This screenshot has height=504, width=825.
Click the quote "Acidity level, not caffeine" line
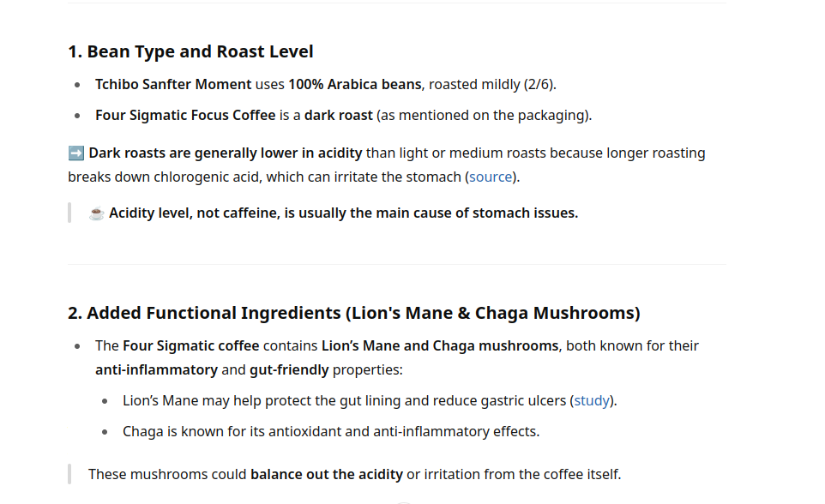coord(343,213)
